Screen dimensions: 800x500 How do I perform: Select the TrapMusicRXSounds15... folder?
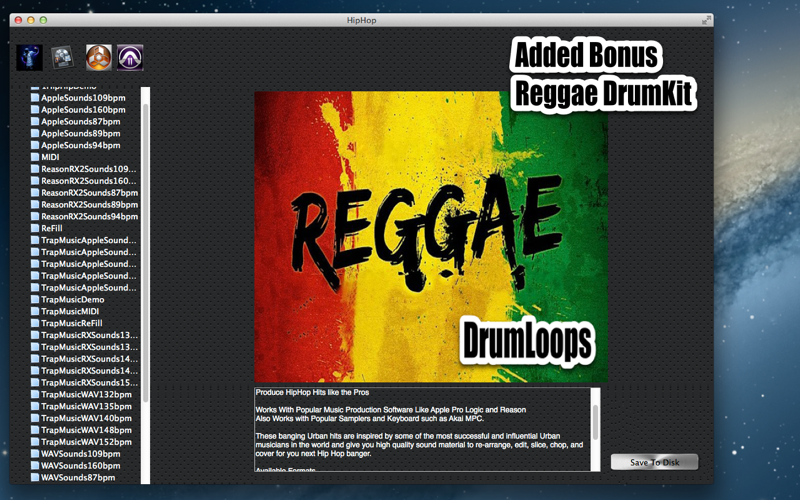click(84, 382)
